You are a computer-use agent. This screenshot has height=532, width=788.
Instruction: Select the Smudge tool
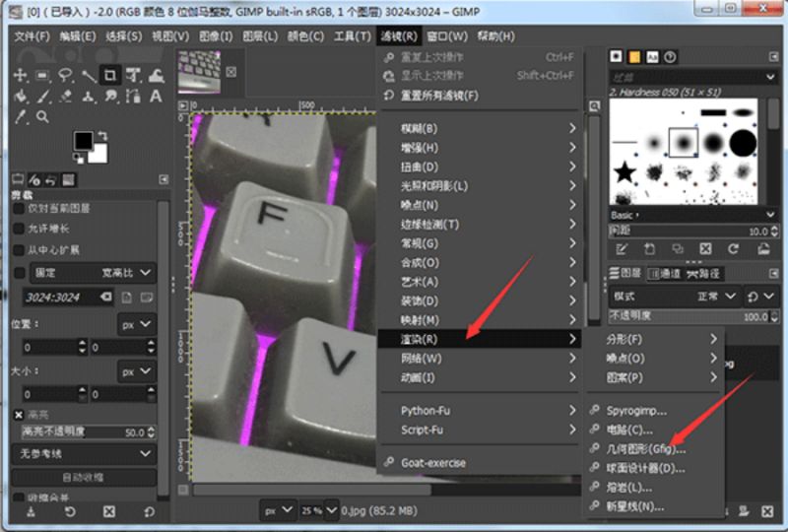coord(110,96)
